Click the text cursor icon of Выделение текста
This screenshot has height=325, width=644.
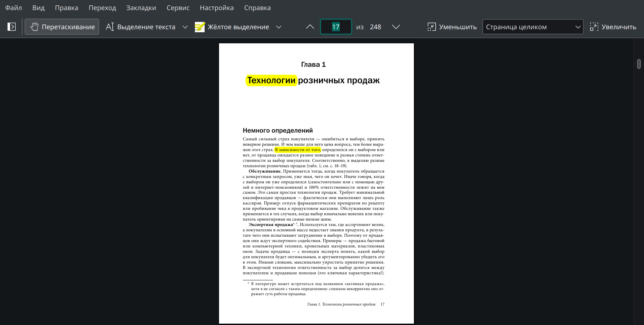click(110, 27)
